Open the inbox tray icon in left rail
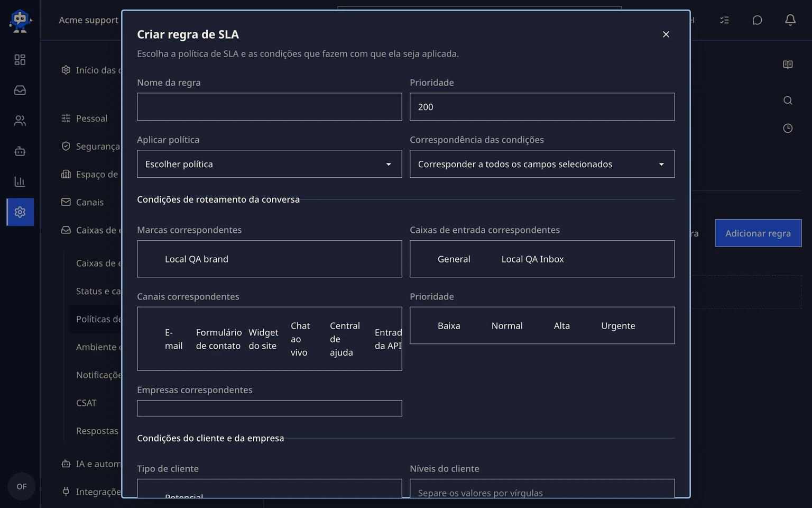This screenshot has width=812, height=508. tap(20, 90)
